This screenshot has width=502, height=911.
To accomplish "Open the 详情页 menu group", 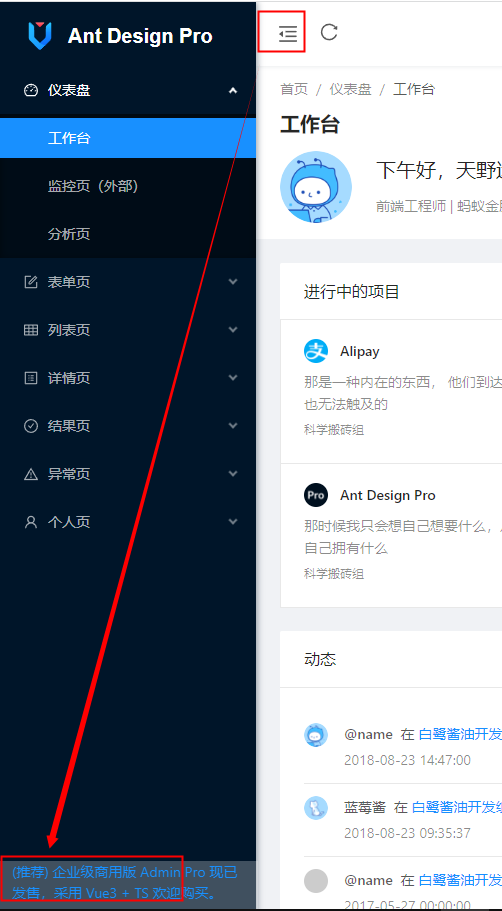I will pos(128,378).
